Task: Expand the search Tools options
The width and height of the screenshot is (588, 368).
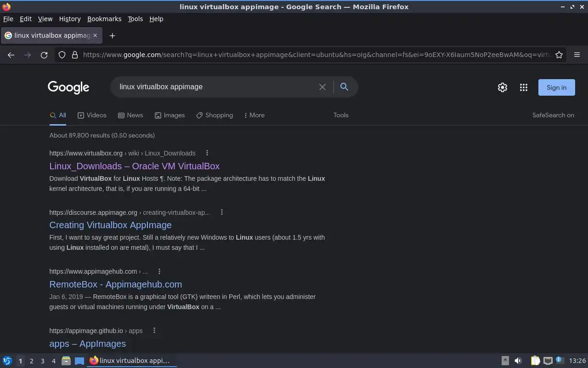Action: click(341, 115)
